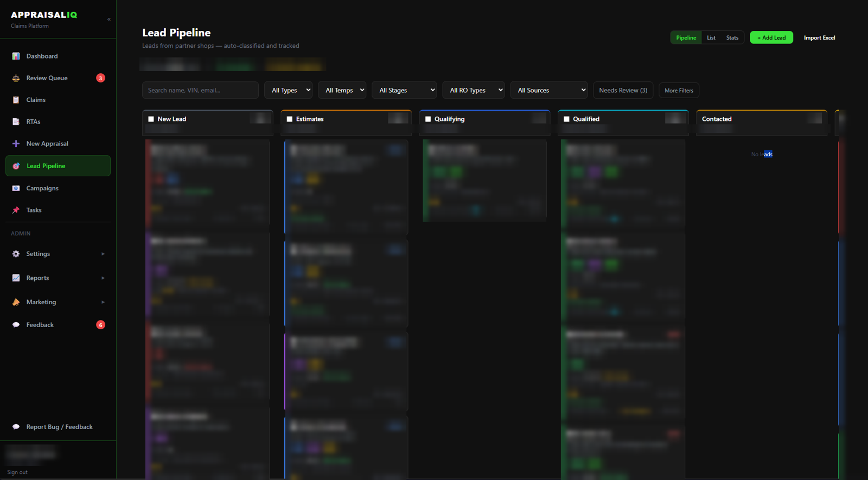Open Claims from the sidebar menu

tap(58, 100)
